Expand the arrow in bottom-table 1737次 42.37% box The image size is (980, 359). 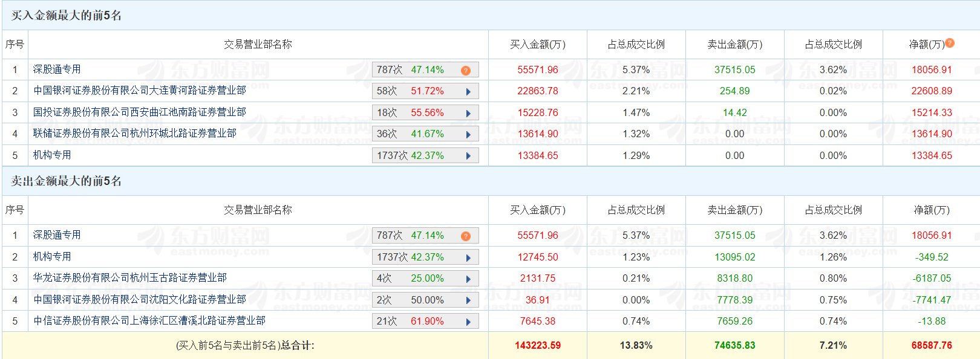click(468, 257)
